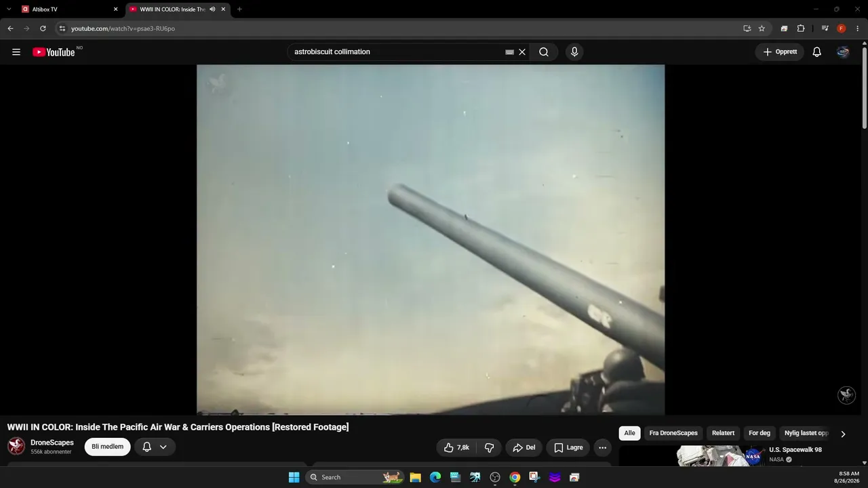The width and height of the screenshot is (868, 488).
Task: Open the U.S. Spacewalk 98 title
Action: [x=795, y=450]
